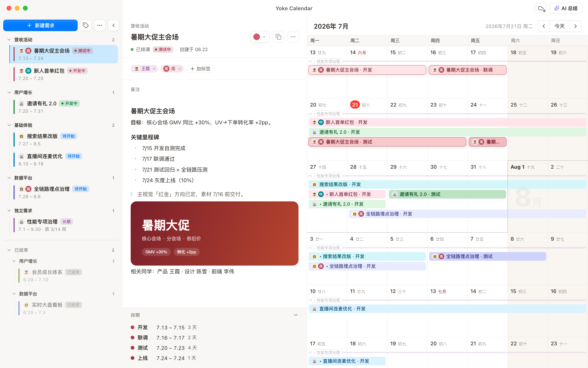This screenshot has width=588, height=368.
Task: Collapse 用户增长 under 已结束
Action: [14, 261]
